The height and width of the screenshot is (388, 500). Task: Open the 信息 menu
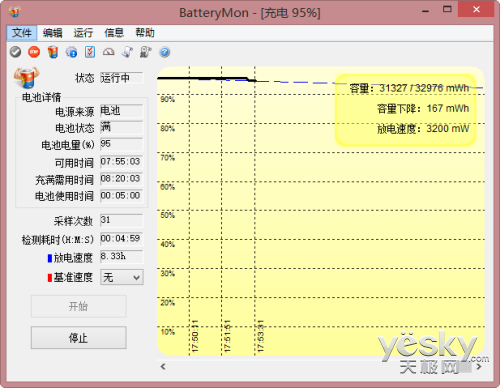[x=114, y=33]
